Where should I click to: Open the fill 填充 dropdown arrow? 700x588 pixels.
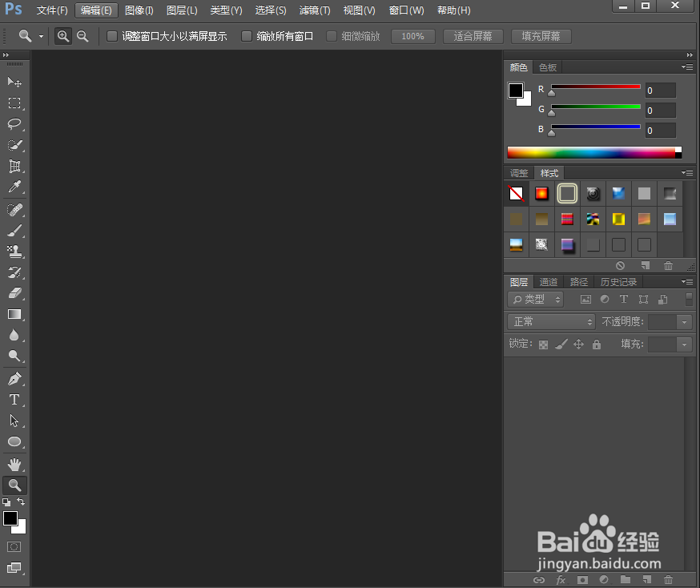pos(684,344)
